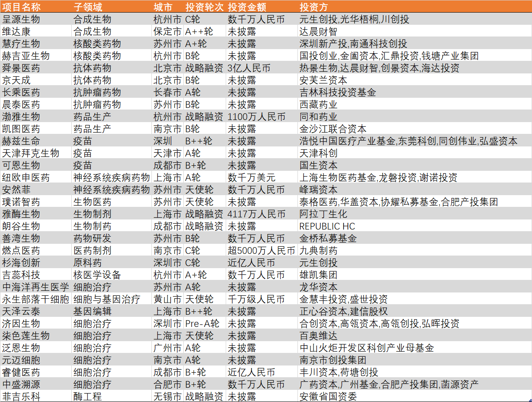532x402 pixels.
Task: Click the 金沙江联合资本 investor cell
Action: point(333,129)
